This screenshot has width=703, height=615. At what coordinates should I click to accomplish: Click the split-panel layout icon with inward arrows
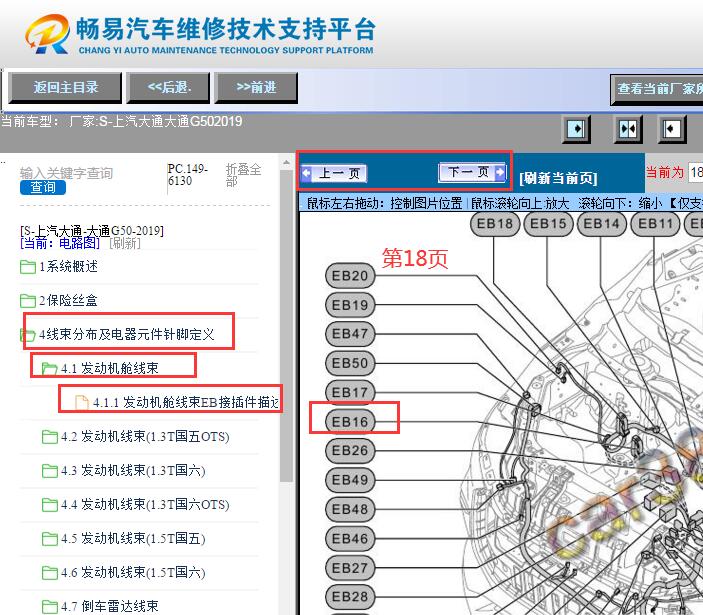(628, 129)
